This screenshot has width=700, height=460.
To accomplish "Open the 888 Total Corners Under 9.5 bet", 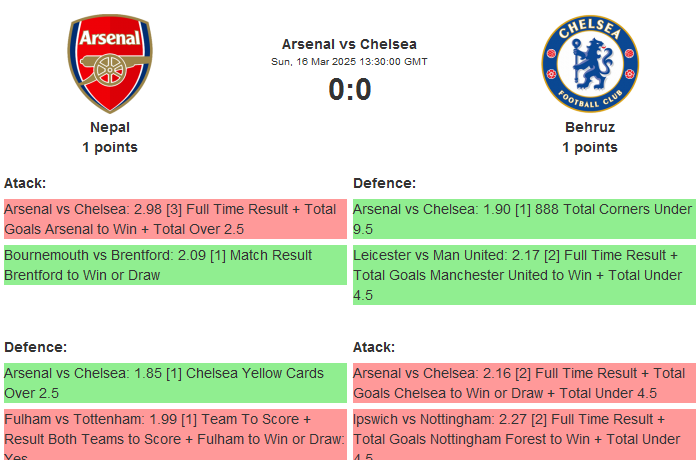I will click(524, 219).
